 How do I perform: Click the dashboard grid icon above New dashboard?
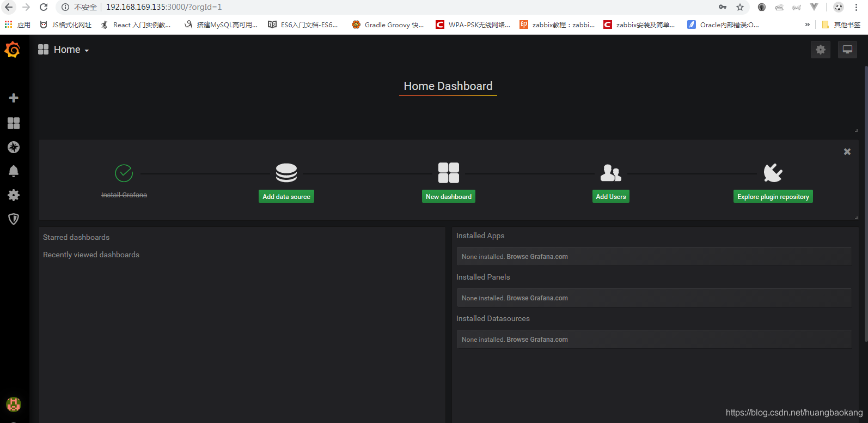click(x=449, y=173)
